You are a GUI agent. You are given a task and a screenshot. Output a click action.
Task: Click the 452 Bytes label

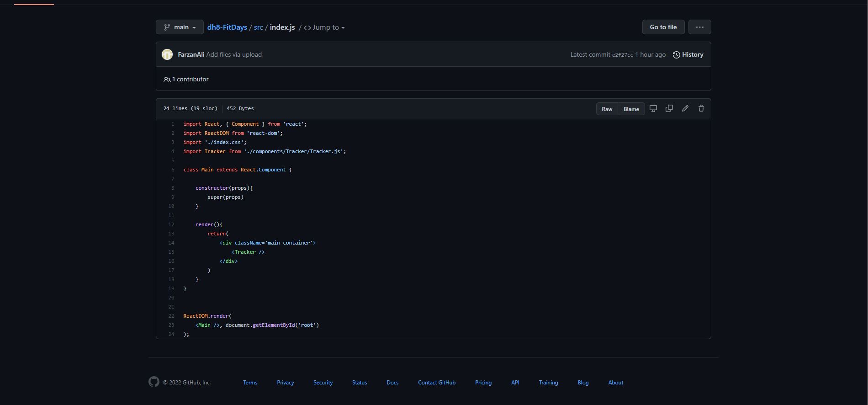click(240, 108)
